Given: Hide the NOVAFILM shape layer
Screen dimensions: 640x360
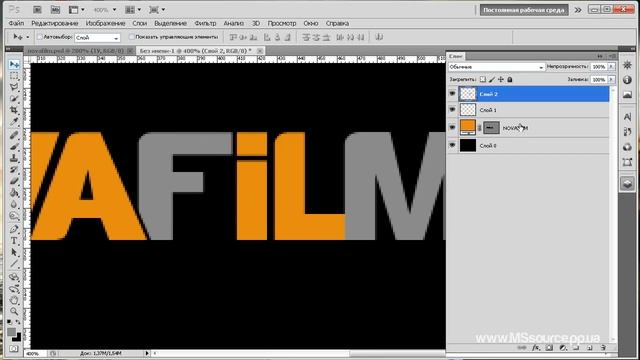Looking at the screenshot, I should (452, 127).
